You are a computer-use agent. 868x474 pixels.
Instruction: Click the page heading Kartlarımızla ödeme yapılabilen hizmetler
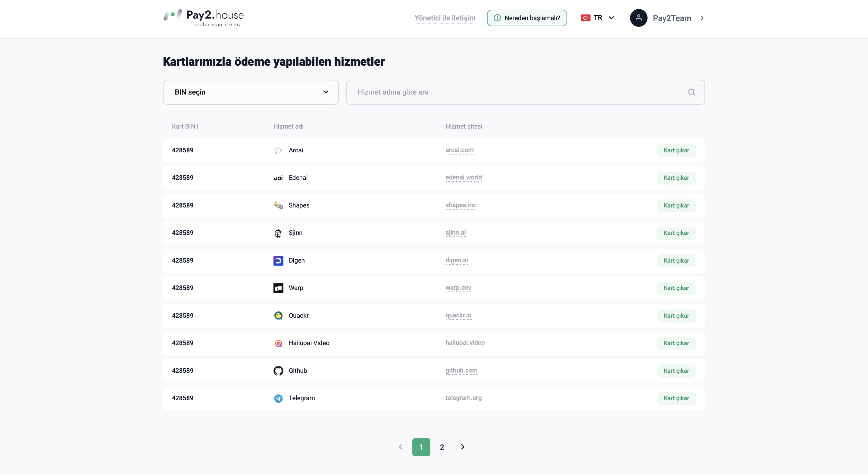[x=273, y=62]
